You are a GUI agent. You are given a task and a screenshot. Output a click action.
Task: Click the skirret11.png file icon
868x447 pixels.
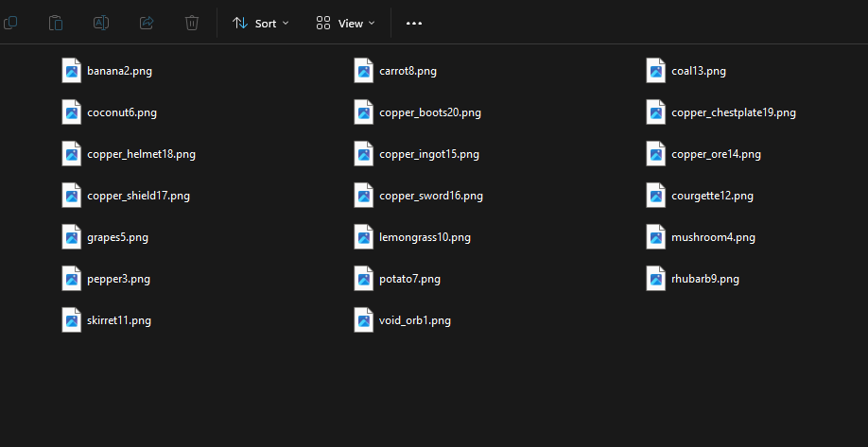pyautogui.click(x=72, y=319)
